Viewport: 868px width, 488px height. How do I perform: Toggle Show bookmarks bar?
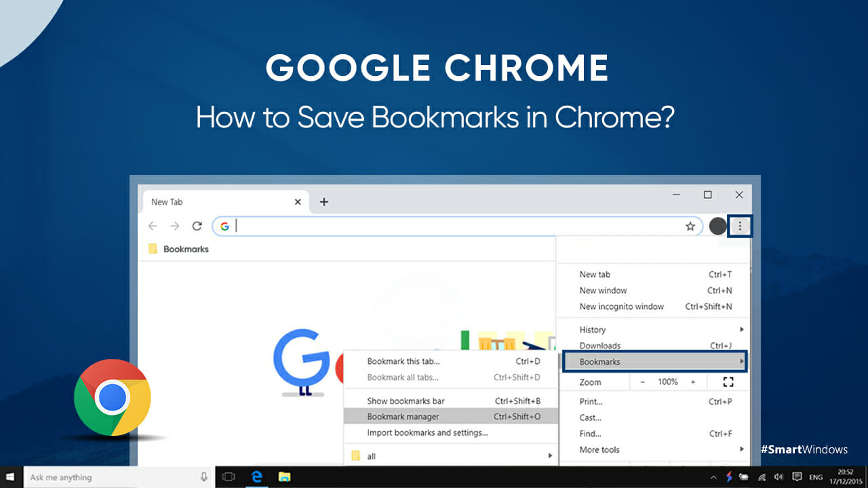pyautogui.click(x=406, y=401)
